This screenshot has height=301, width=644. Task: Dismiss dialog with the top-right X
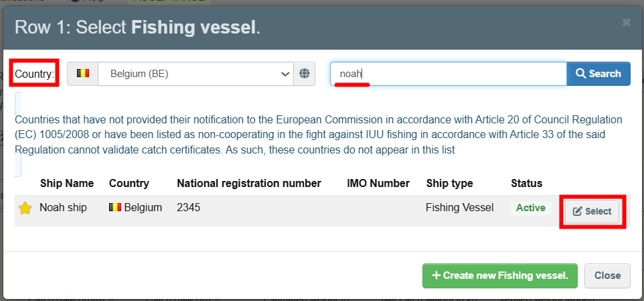(x=626, y=23)
